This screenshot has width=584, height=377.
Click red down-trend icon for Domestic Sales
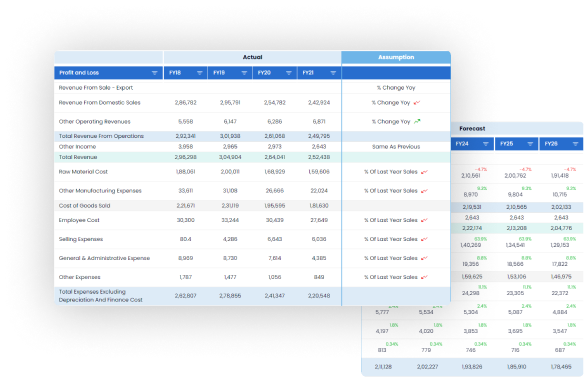tap(417, 102)
